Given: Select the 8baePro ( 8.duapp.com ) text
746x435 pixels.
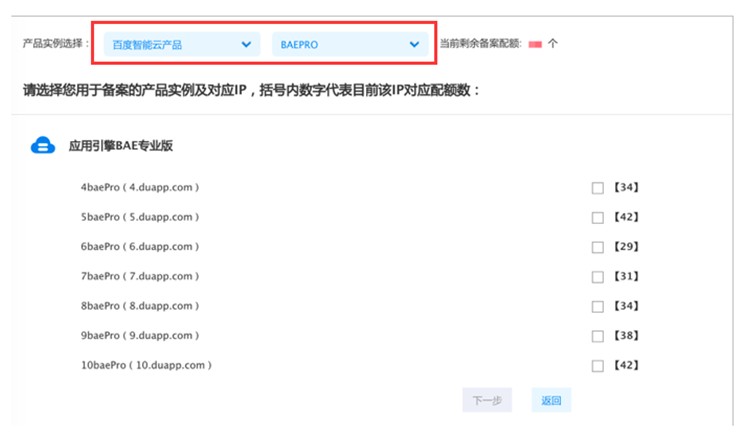Looking at the screenshot, I should (140, 306).
